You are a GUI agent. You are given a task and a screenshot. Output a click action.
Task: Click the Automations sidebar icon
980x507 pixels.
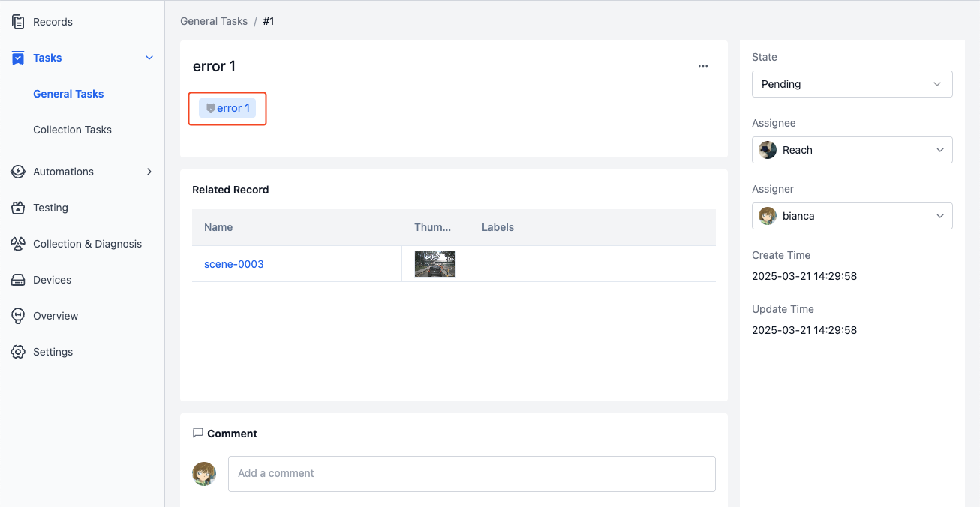(18, 172)
